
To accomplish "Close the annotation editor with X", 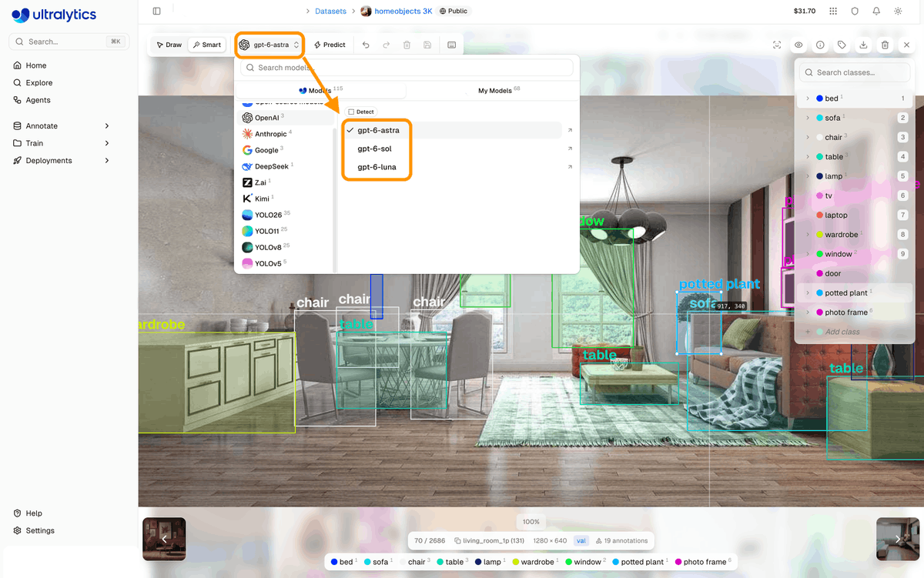I will 906,45.
